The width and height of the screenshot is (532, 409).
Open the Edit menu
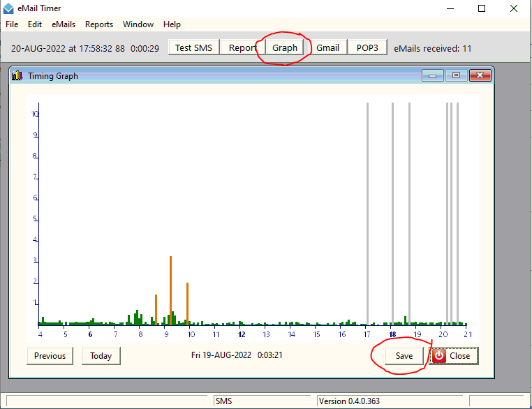pos(35,24)
